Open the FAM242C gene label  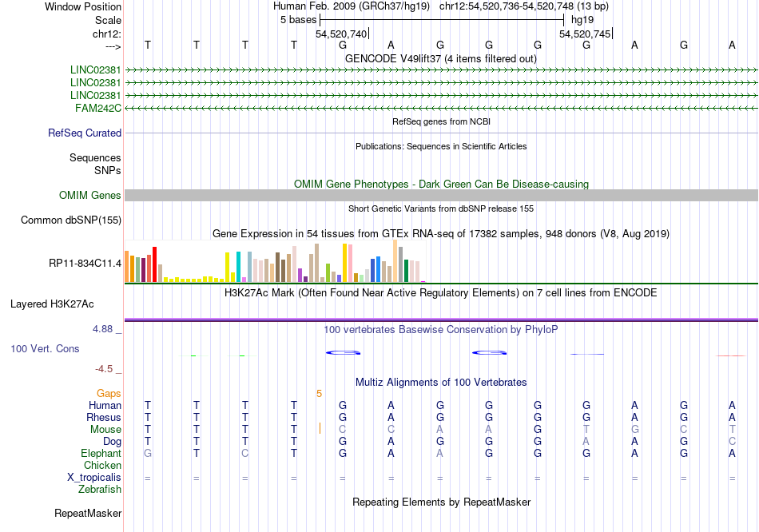(98, 108)
